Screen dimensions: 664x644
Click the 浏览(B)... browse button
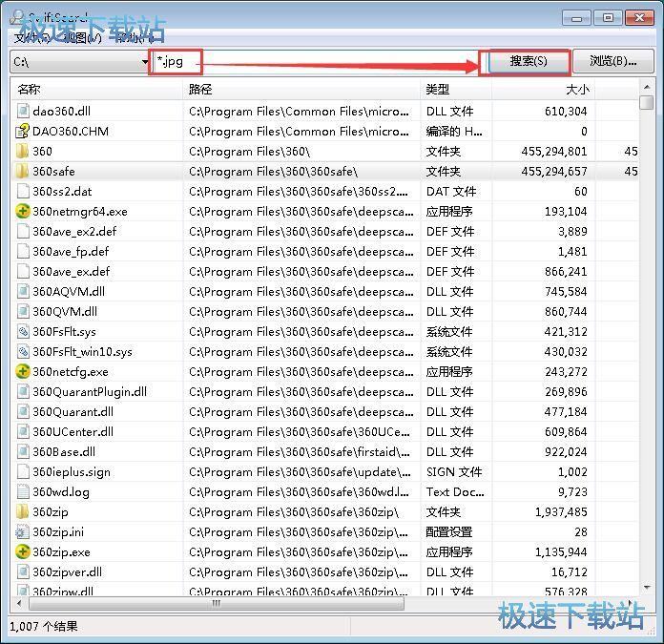(x=612, y=61)
